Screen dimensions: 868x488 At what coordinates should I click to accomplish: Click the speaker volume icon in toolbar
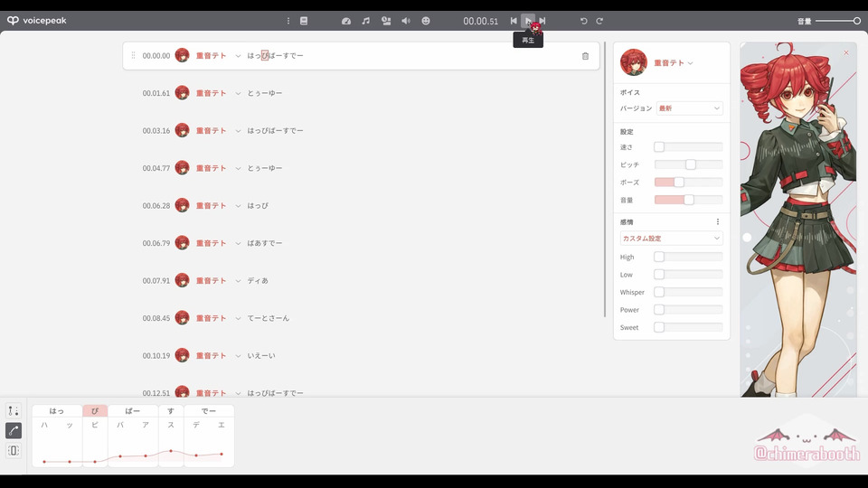pyautogui.click(x=406, y=21)
